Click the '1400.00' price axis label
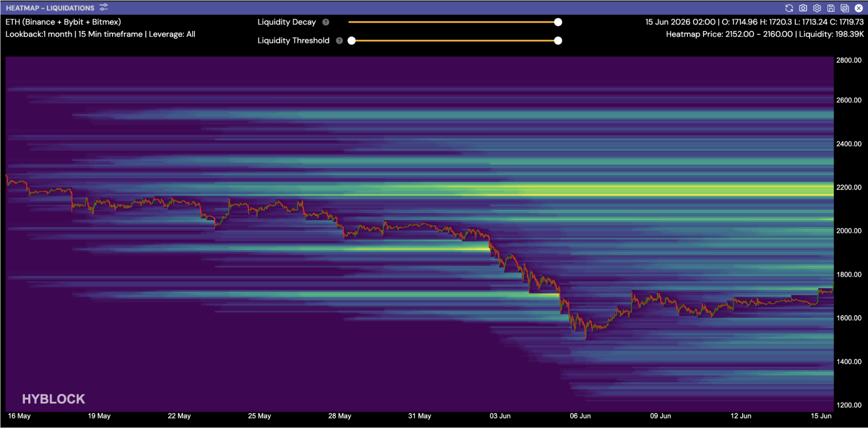Screen dimensions: 868x428 tap(848, 361)
